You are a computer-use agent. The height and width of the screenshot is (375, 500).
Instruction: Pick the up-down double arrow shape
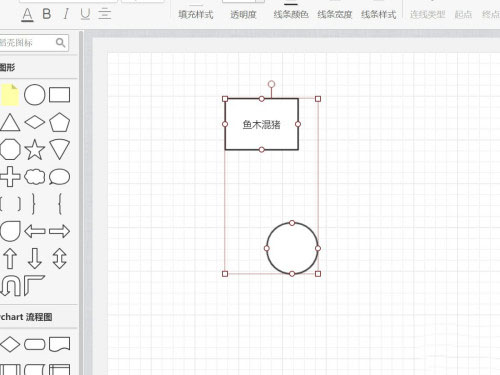59,258
